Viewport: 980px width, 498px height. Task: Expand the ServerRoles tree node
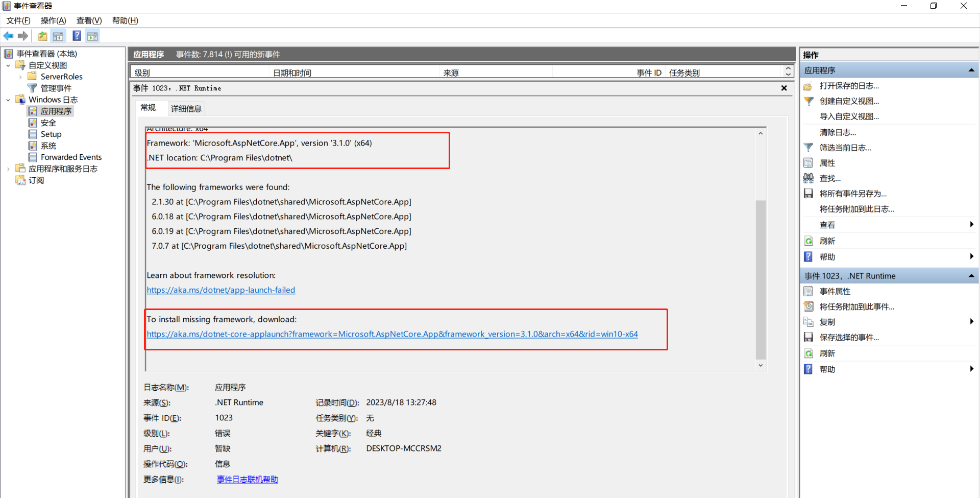pos(20,77)
